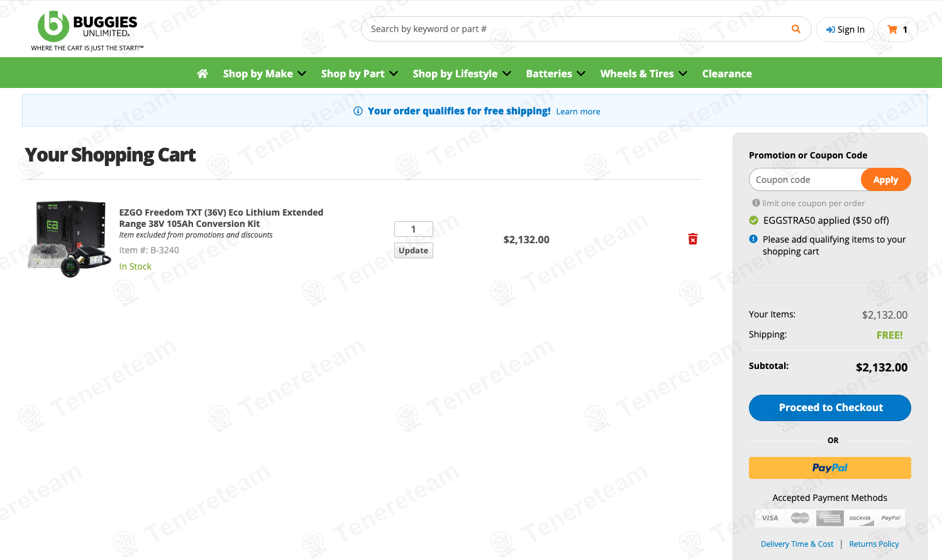This screenshot has width=942, height=560.
Task: Click the American Express payment icon
Action: (830, 518)
